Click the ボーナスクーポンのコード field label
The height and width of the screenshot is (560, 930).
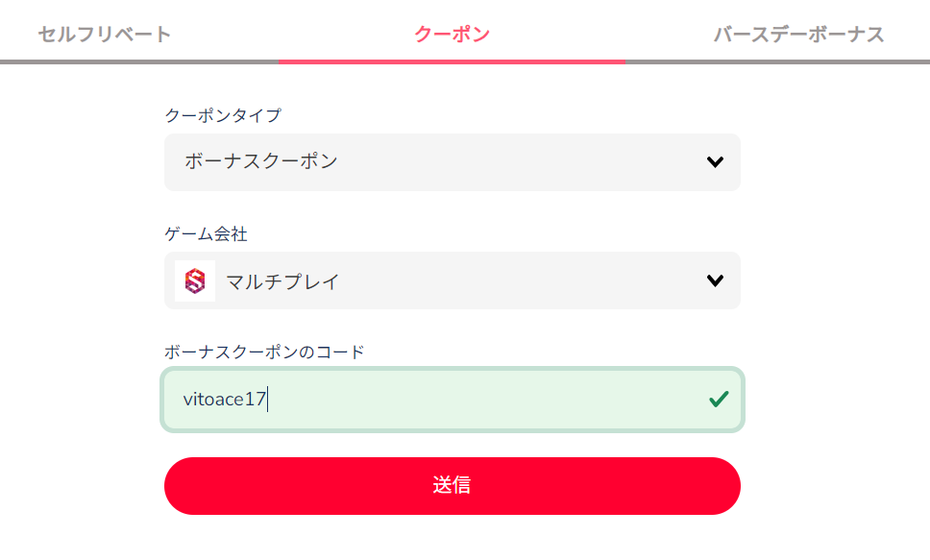264,352
